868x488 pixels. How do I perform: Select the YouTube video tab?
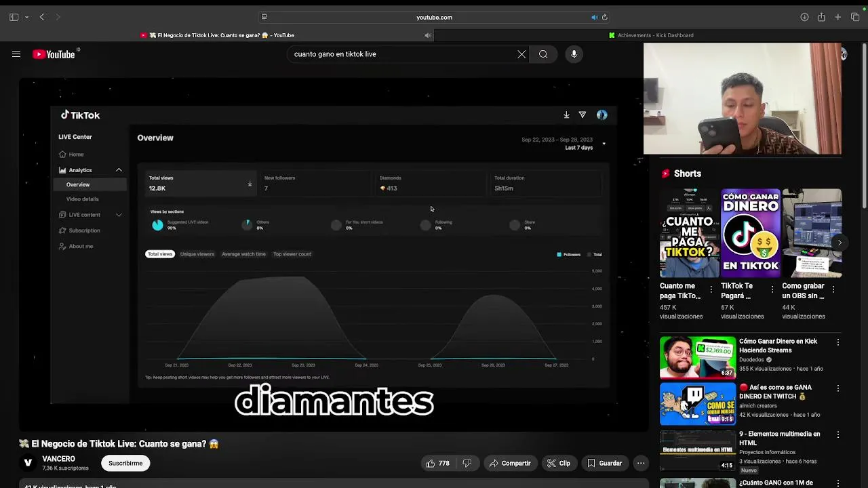click(217, 35)
